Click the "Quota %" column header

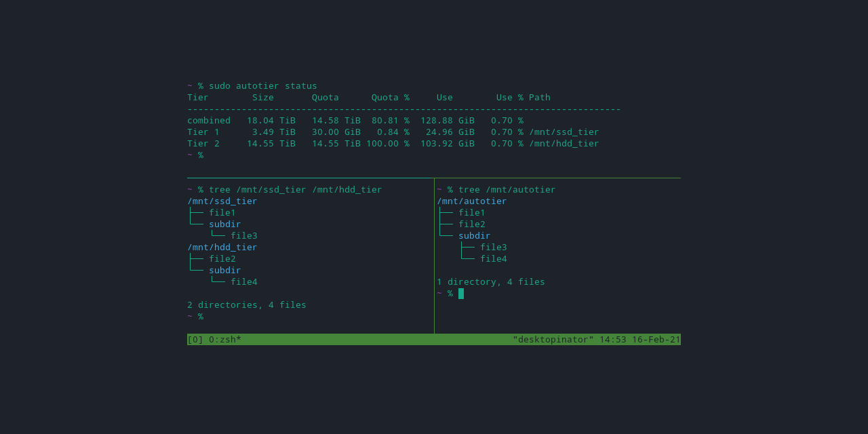(391, 97)
